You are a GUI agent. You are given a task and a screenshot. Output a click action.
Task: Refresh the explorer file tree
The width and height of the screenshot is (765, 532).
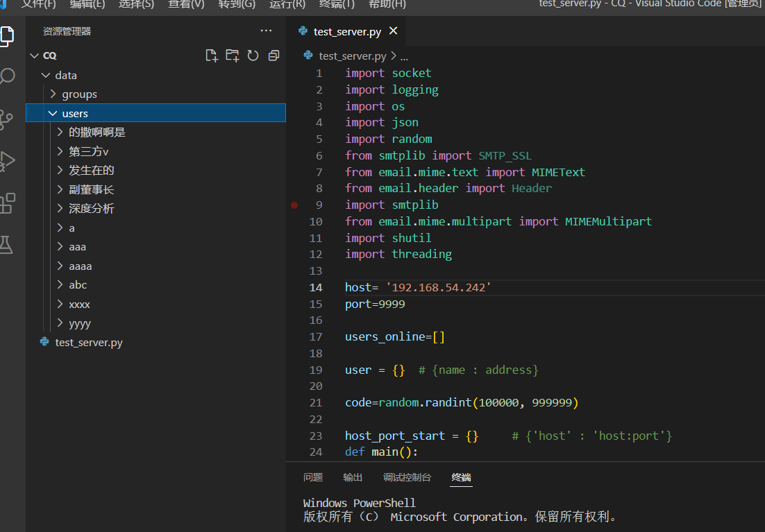pyautogui.click(x=253, y=55)
